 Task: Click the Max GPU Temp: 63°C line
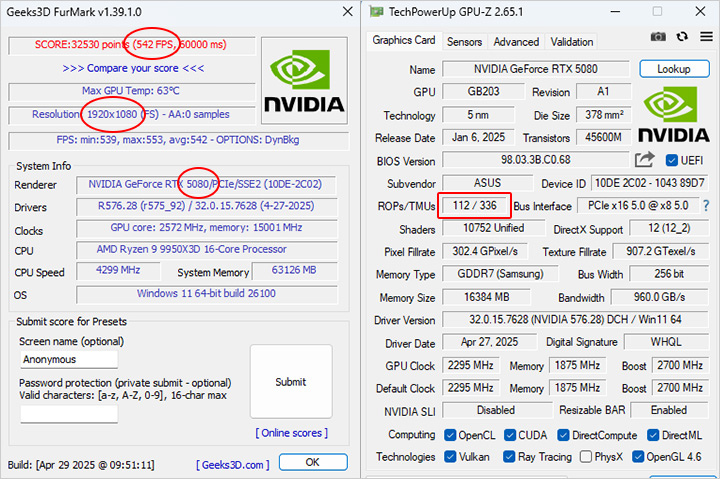click(131, 91)
